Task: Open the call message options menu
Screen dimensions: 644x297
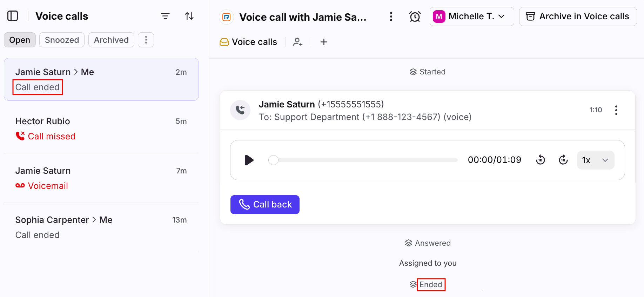Action: click(x=616, y=110)
